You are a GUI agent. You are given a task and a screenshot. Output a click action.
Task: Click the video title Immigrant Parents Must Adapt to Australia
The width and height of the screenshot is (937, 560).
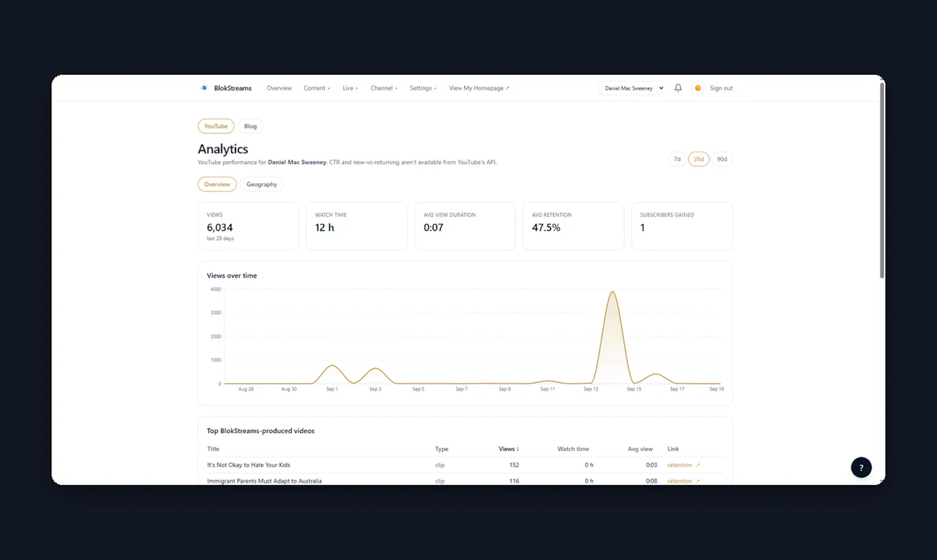[264, 481]
